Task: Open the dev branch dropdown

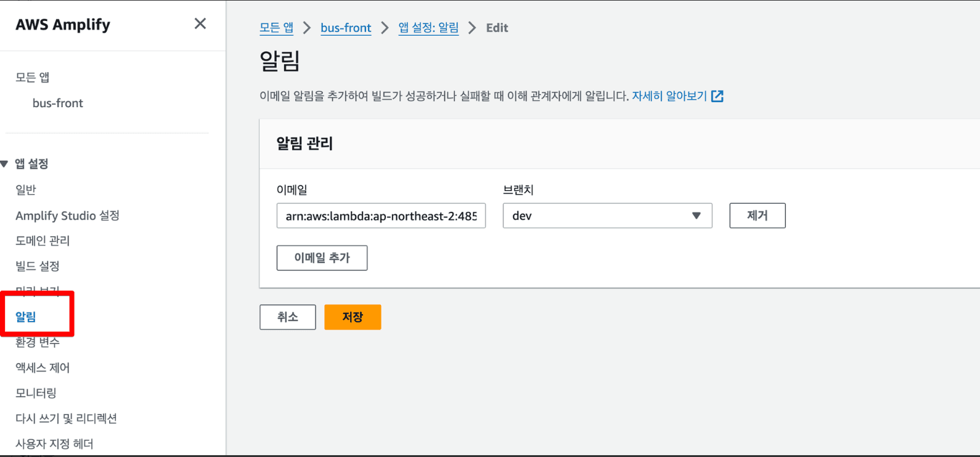Action: 607,216
